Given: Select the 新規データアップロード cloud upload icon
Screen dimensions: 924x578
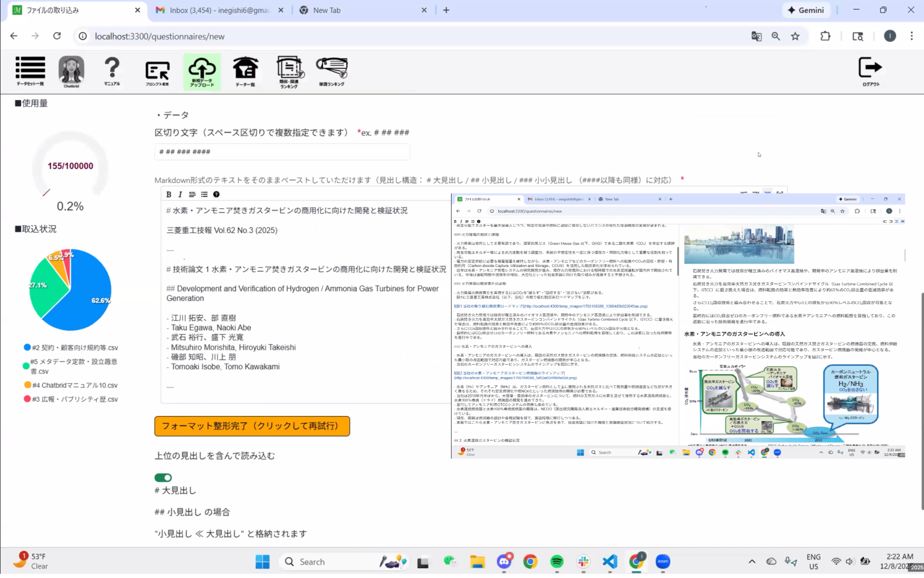Looking at the screenshot, I should [x=202, y=71].
